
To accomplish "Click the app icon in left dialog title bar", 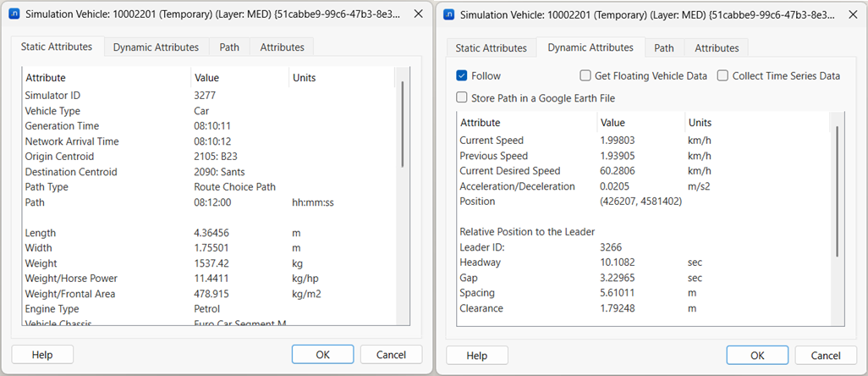I will click(x=14, y=14).
